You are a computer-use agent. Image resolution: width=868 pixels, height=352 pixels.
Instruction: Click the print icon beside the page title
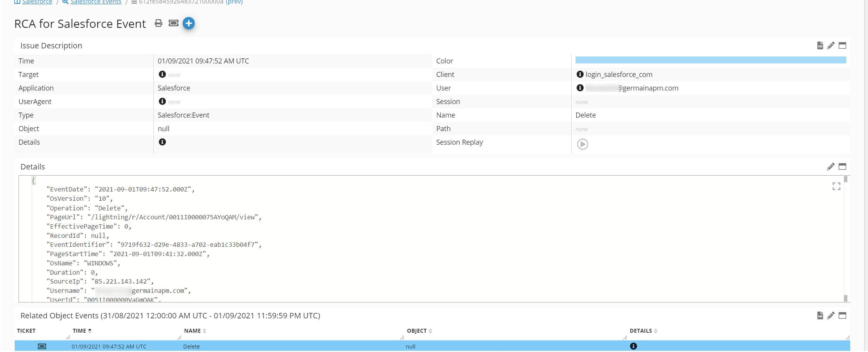click(x=158, y=23)
